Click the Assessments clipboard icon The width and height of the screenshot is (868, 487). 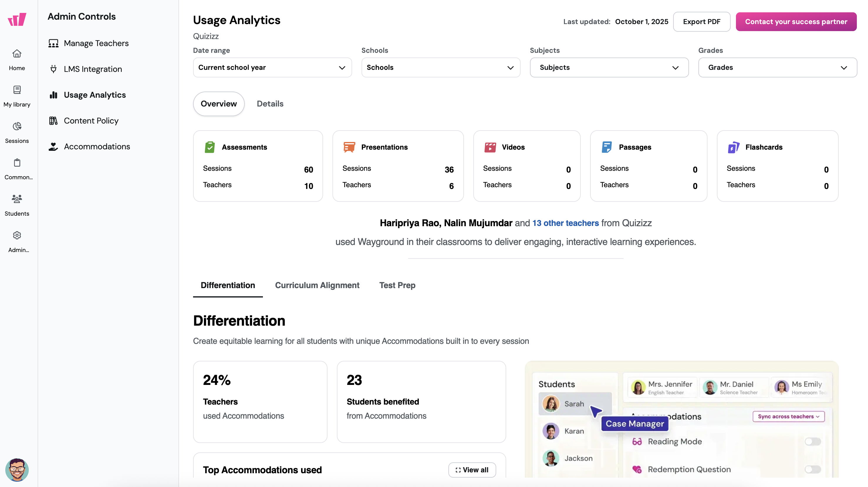[210, 147]
